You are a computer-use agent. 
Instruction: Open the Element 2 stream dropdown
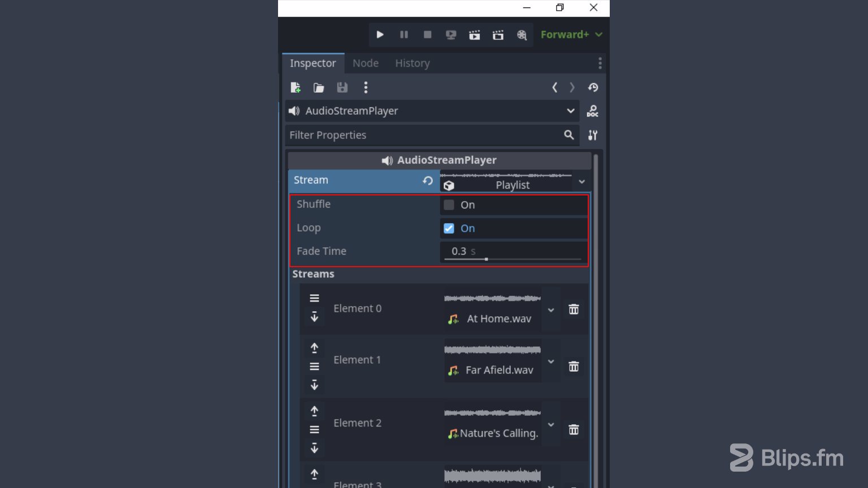[x=551, y=424]
